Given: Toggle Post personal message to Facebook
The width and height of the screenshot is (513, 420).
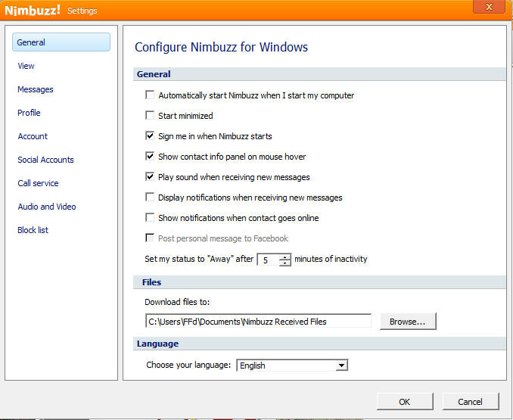Looking at the screenshot, I should [x=150, y=238].
